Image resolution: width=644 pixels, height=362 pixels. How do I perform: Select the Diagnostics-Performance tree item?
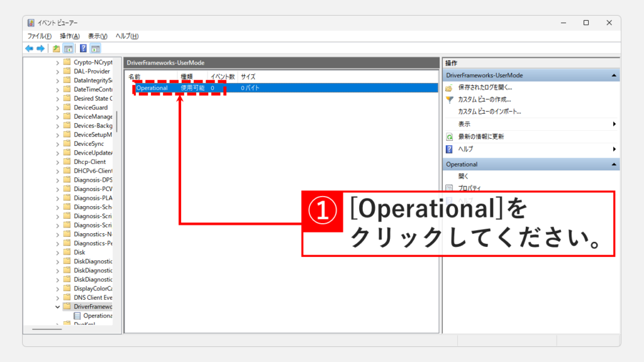(93, 243)
